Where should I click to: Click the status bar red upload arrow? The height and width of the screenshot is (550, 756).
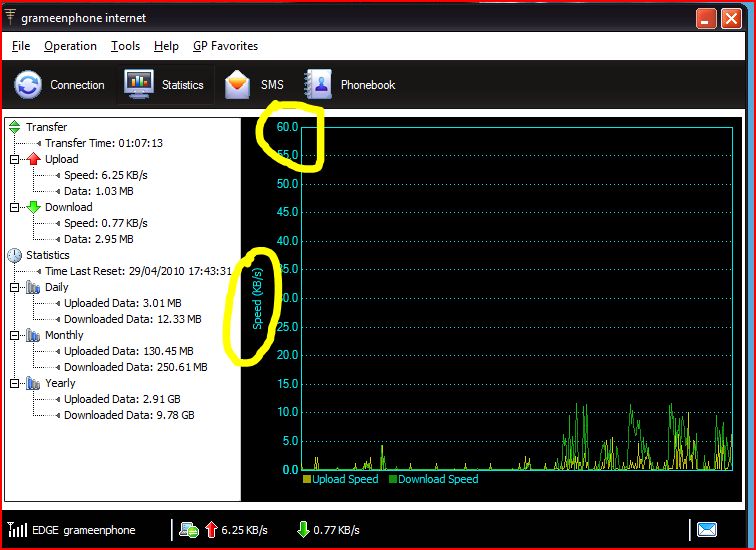click(x=211, y=530)
